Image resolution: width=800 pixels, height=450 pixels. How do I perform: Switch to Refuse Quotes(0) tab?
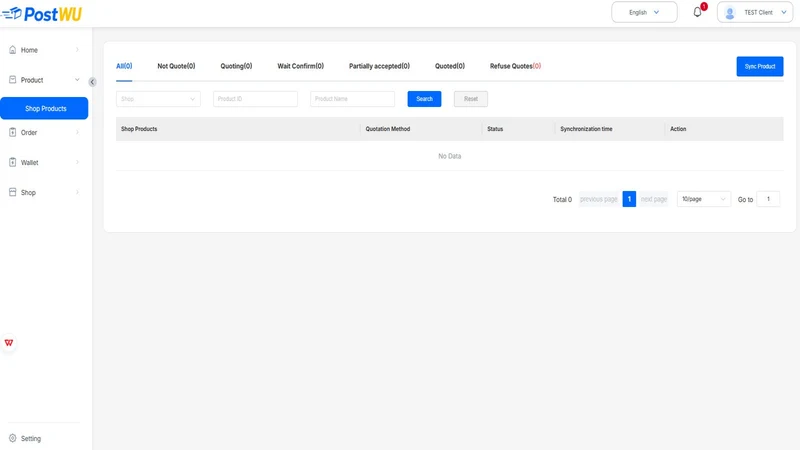click(515, 66)
